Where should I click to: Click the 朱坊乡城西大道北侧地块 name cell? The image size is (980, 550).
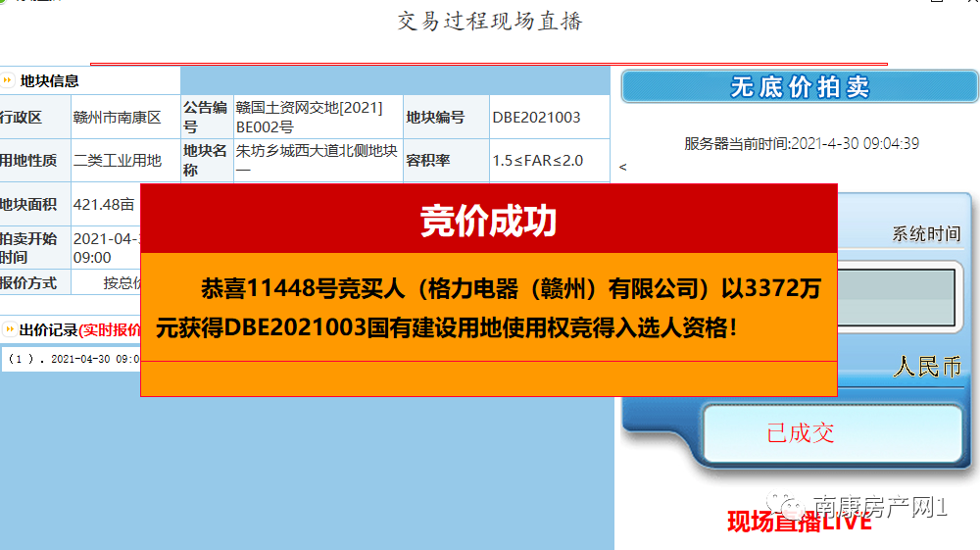[315, 160]
